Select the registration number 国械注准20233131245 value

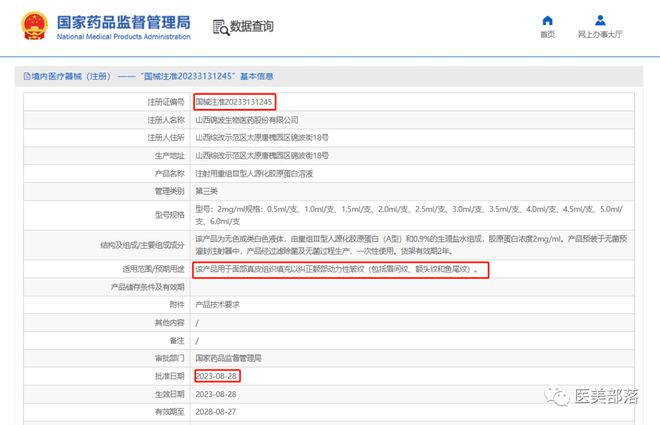pyautogui.click(x=234, y=102)
